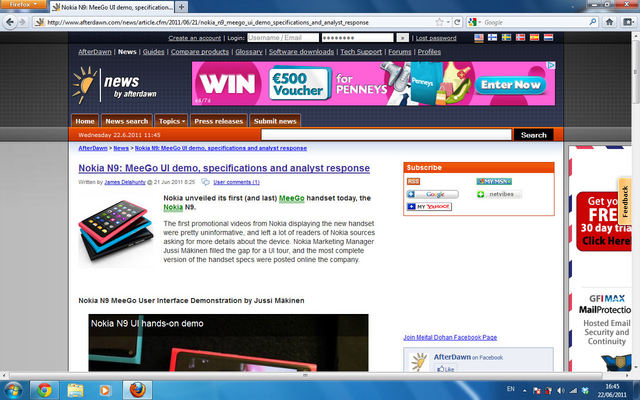Add feed with the MY MSN badge
Image resolution: width=640 pixels, height=400 pixels.
tap(494, 181)
